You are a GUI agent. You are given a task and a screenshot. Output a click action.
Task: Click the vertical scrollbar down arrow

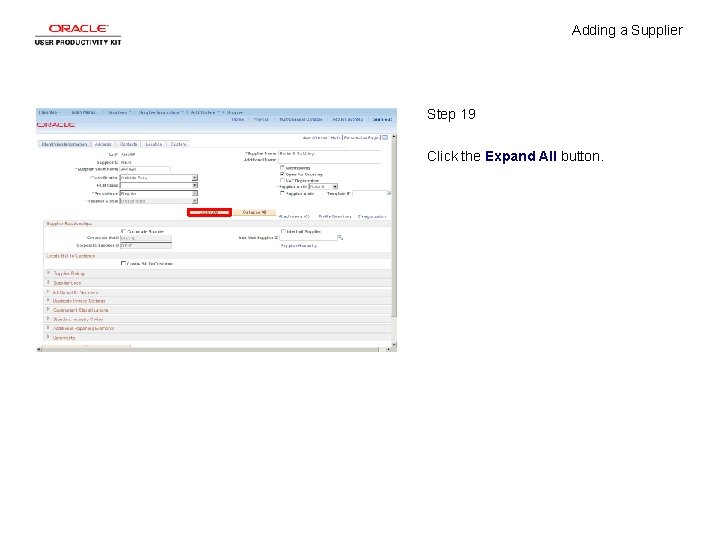click(394, 344)
